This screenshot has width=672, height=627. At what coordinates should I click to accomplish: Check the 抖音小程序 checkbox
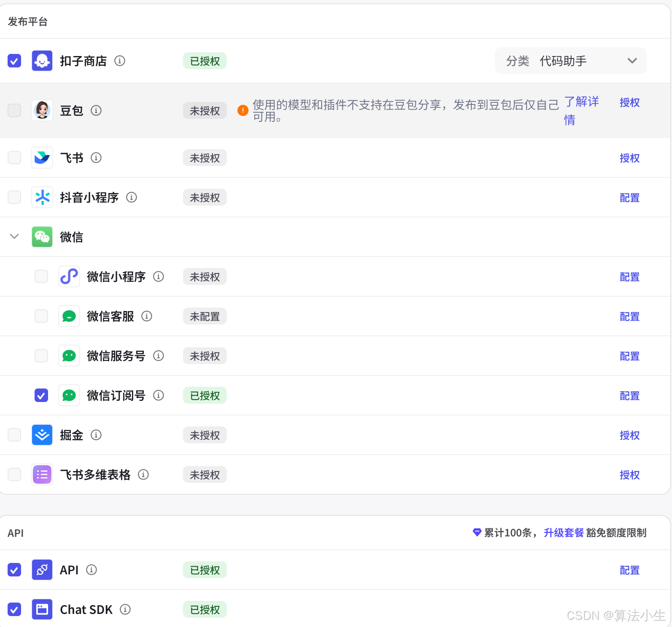(x=14, y=197)
